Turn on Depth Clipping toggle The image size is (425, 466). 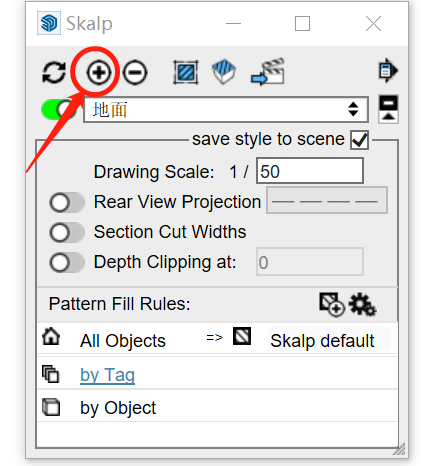coord(67,262)
